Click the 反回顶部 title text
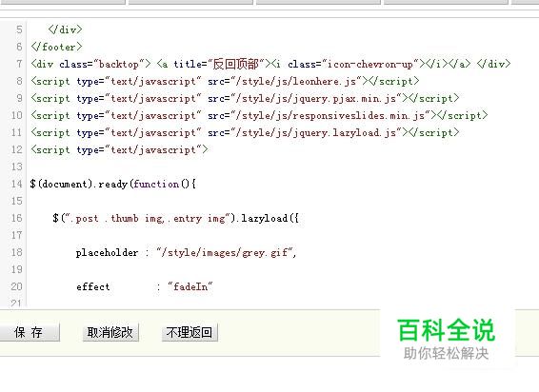Image resolution: width=539 pixels, height=392 pixels. [236, 64]
